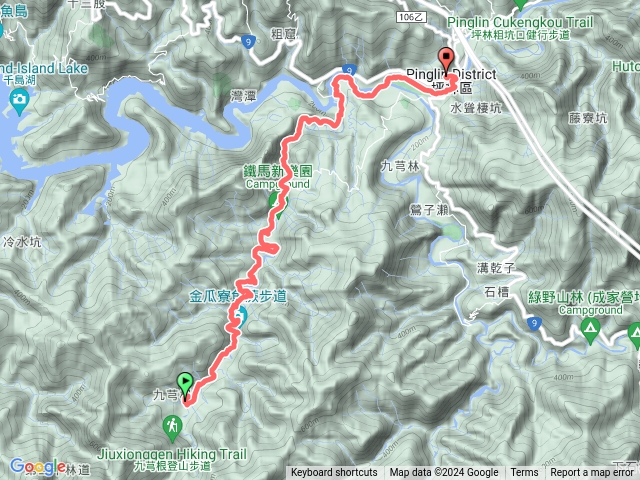This screenshot has width=640, height=480.
Task: Click the Google logo
Action: click(38, 467)
